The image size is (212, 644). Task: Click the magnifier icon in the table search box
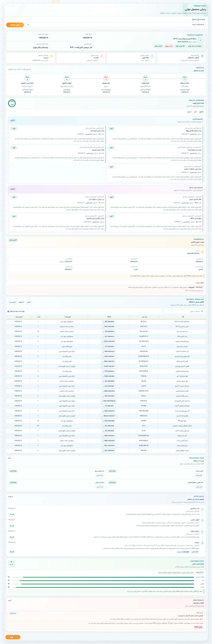tap(202, 311)
